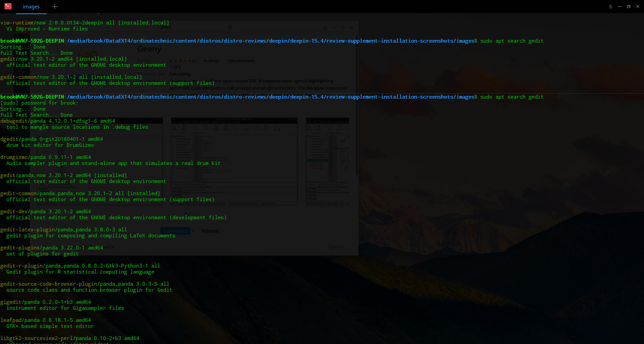The width and height of the screenshot is (644, 344).
Task: Click 'gedit-source-code-browser-plugin' package line
Action: (x=85, y=284)
